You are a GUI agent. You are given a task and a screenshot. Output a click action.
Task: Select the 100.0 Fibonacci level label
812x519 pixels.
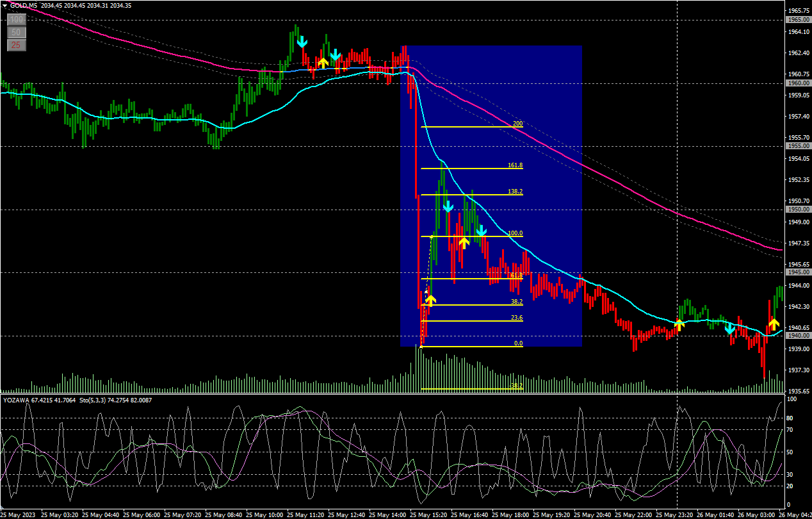tap(516, 233)
